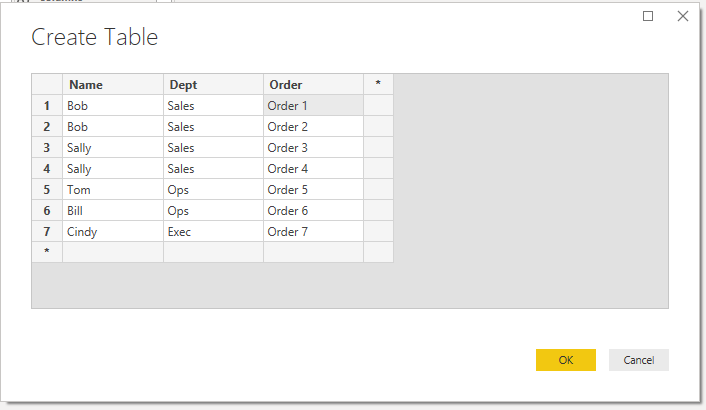This screenshot has width=706, height=410.
Task: Select the Name column header
Action: (113, 84)
